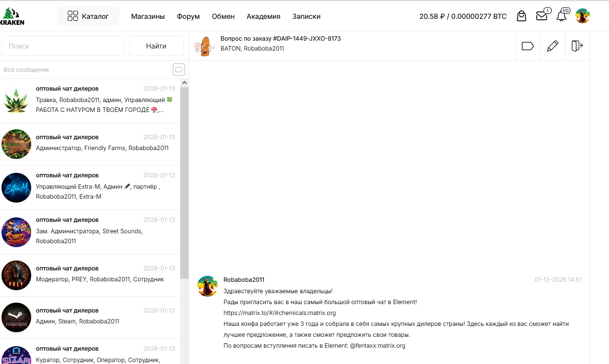Click the sender name Robaboba2011 on the message
The height and width of the screenshot is (364, 609).
pyautogui.click(x=244, y=280)
